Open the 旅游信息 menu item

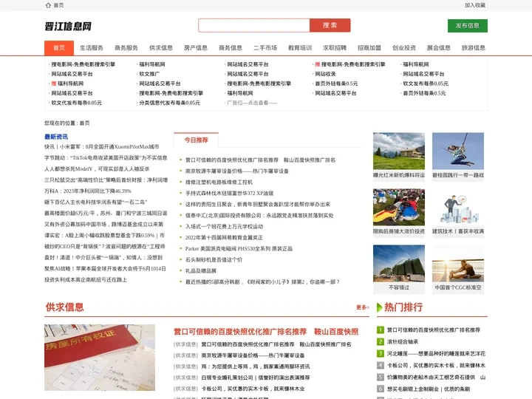(474, 48)
